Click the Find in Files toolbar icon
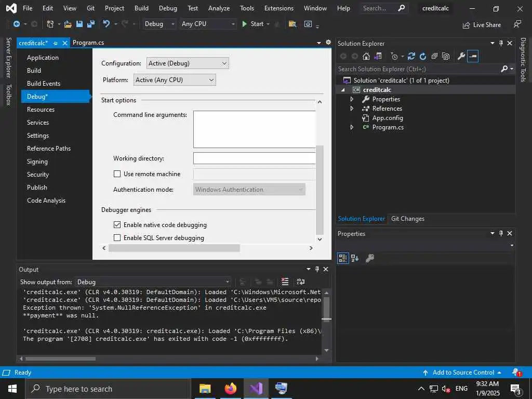Viewport: 532px width, 399px height. coord(292,24)
